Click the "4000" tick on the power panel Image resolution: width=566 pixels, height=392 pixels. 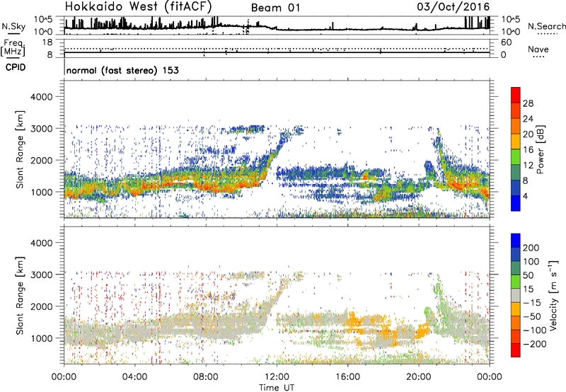pos(42,97)
